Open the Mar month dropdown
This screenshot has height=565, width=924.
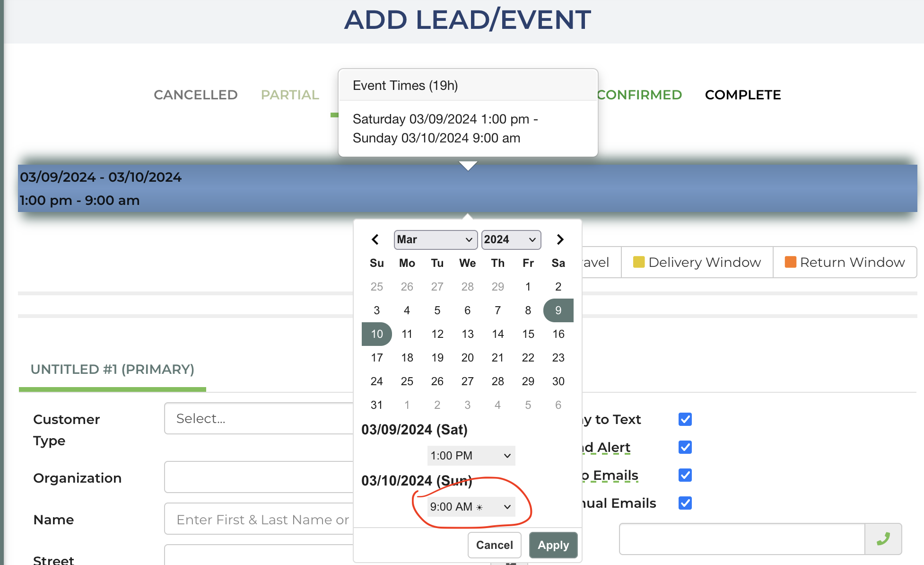click(x=434, y=239)
